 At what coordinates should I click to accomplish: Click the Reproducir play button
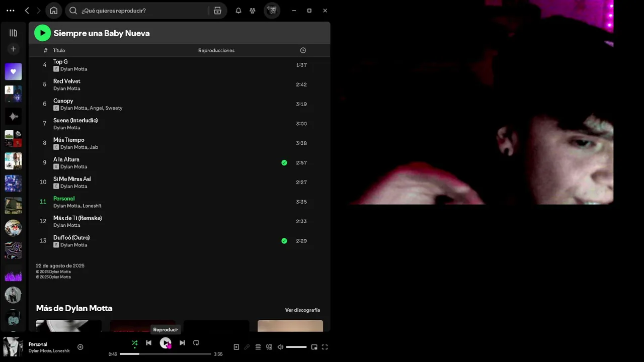point(166,343)
